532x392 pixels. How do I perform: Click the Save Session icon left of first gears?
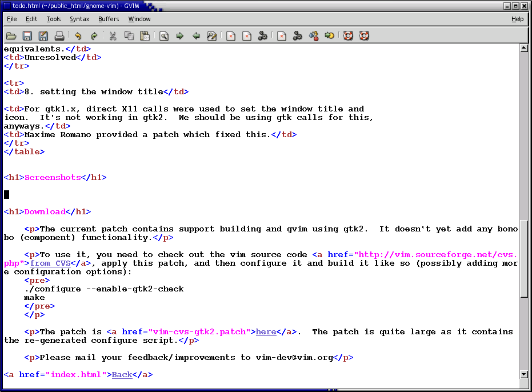point(247,35)
